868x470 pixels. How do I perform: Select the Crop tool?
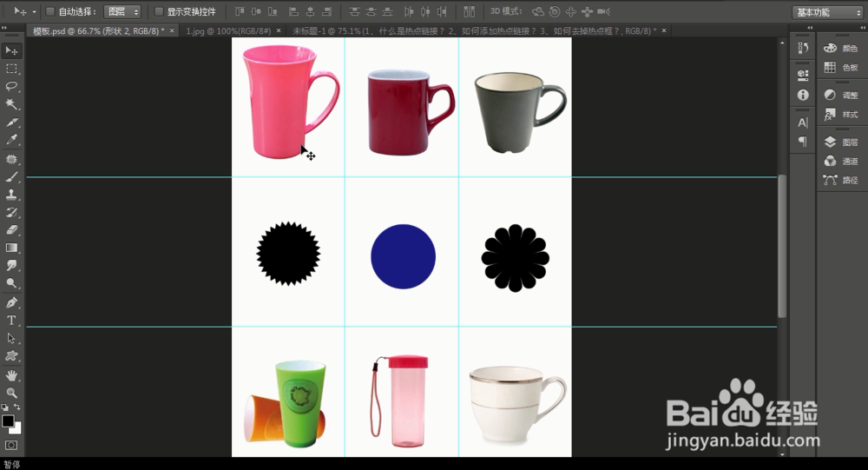[11, 122]
